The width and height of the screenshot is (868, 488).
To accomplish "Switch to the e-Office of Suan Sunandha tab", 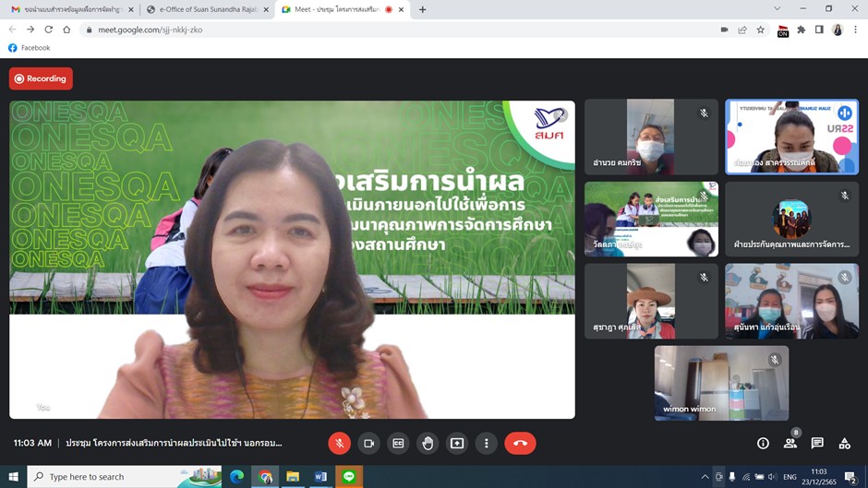I will pyautogui.click(x=206, y=9).
